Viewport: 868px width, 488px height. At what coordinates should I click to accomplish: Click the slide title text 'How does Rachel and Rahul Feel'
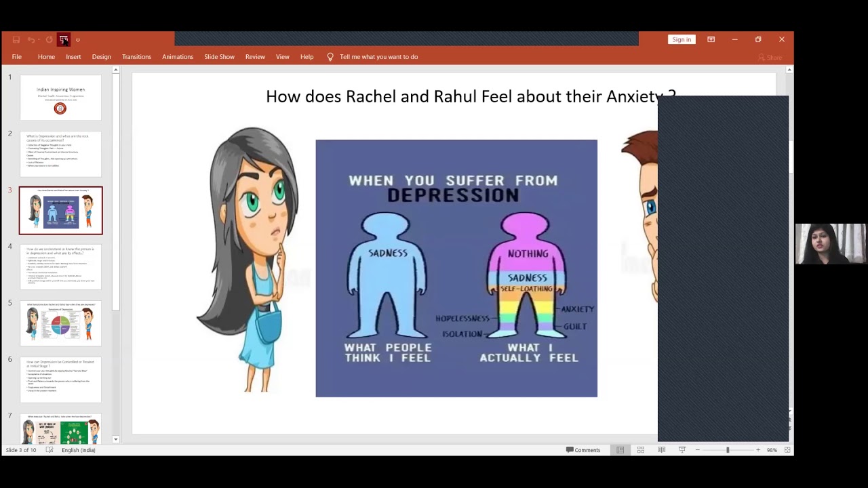click(471, 96)
